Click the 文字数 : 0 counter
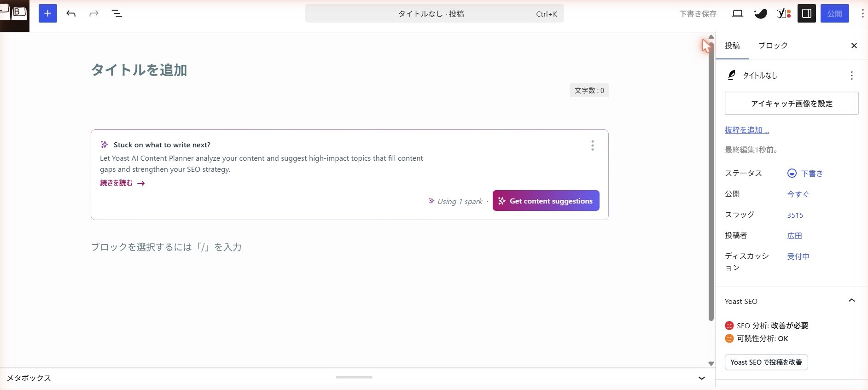Screen dimensions: 868x390 [x=589, y=90]
